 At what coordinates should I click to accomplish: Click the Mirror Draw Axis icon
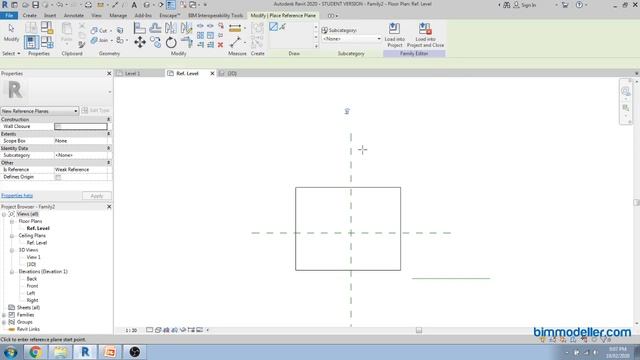[186, 28]
